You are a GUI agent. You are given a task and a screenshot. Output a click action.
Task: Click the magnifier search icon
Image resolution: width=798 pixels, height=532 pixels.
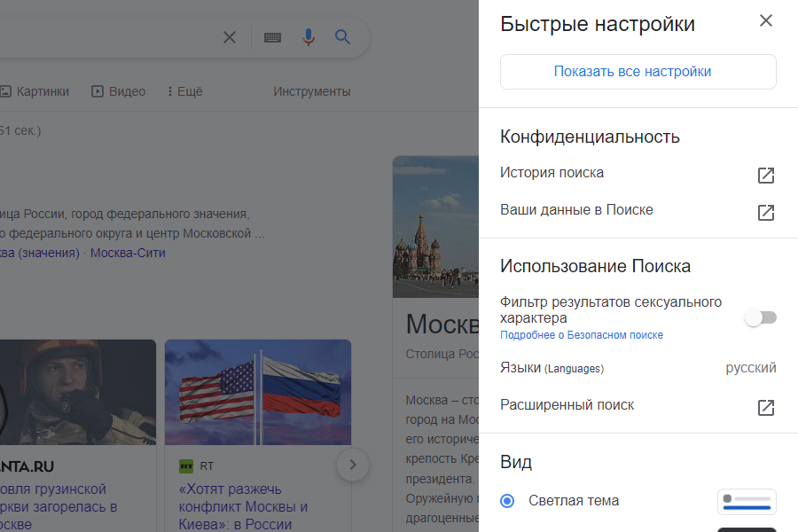point(343,37)
